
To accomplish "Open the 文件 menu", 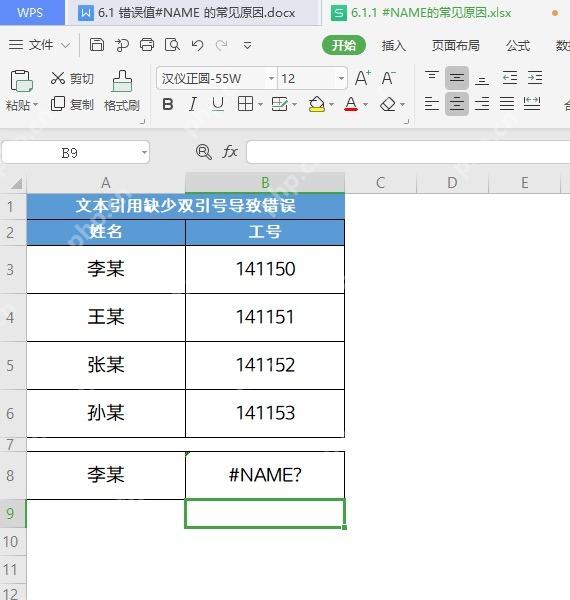I will coord(39,45).
